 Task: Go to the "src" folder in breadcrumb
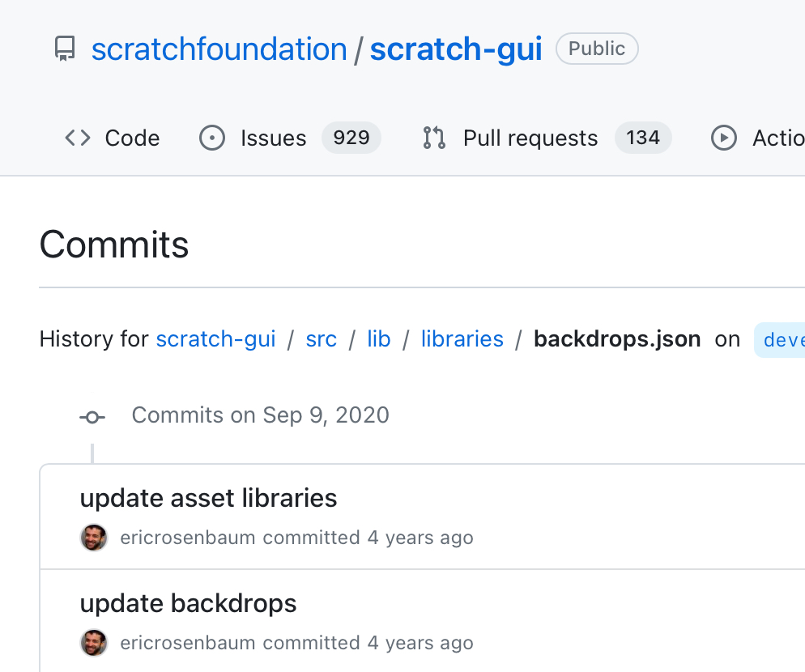click(x=321, y=339)
